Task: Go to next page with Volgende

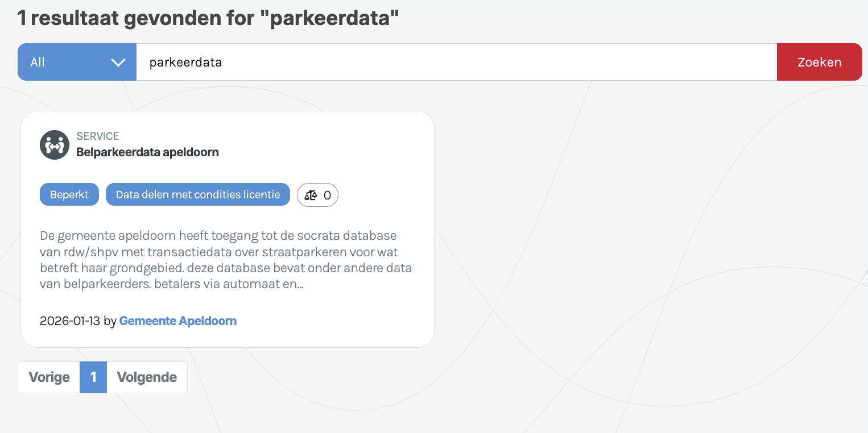Action: tap(147, 377)
